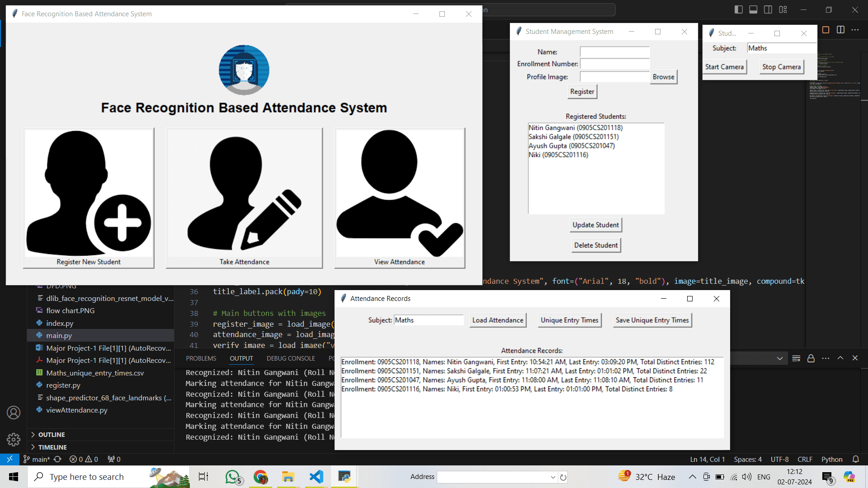
Task: Click the Profile Image Browse button
Action: pos(664,76)
